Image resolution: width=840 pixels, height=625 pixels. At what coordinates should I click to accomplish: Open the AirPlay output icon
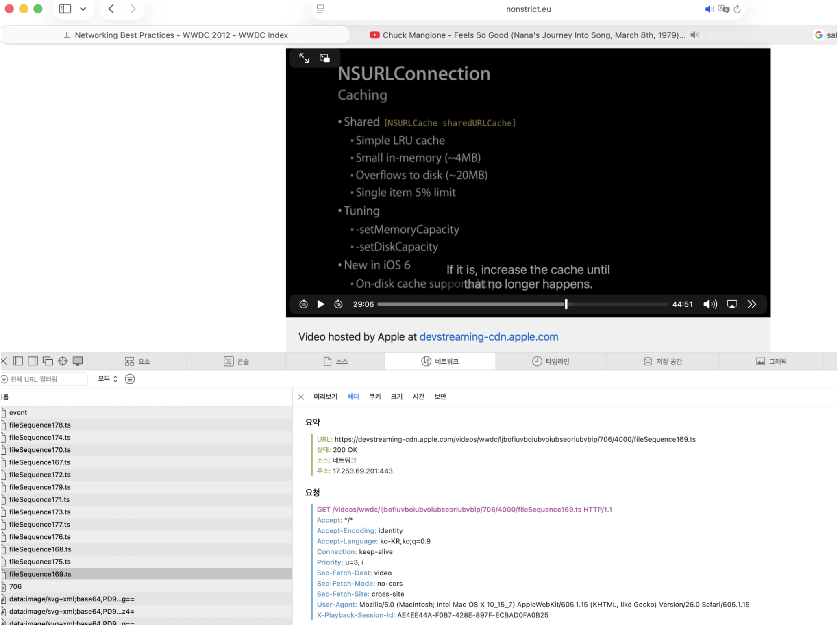pyautogui.click(x=732, y=304)
